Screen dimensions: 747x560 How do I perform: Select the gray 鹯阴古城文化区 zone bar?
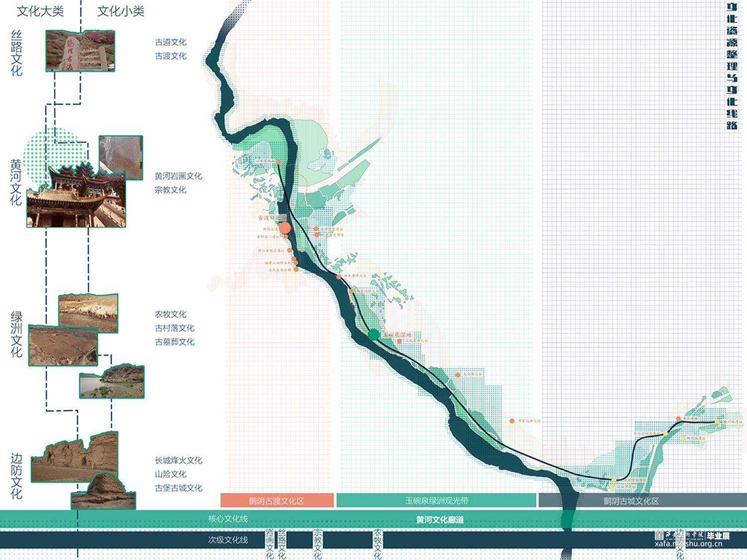coord(630,501)
